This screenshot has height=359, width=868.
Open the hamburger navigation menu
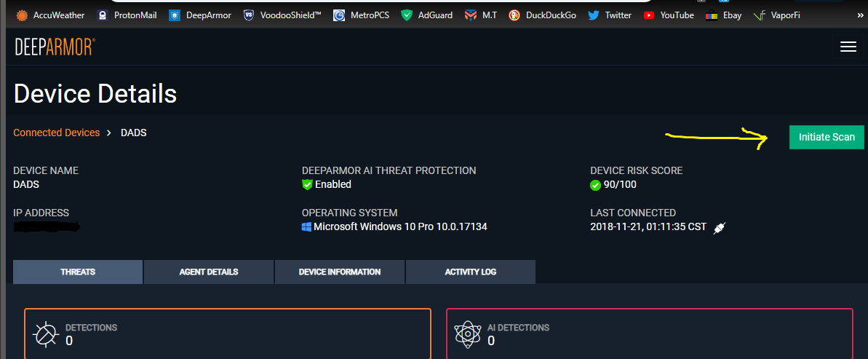pyautogui.click(x=848, y=47)
